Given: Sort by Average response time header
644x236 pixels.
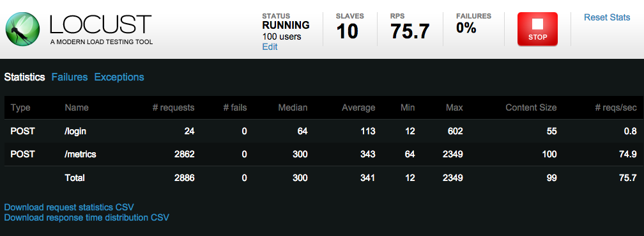Looking at the screenshot, I should (x=358, y=107).
